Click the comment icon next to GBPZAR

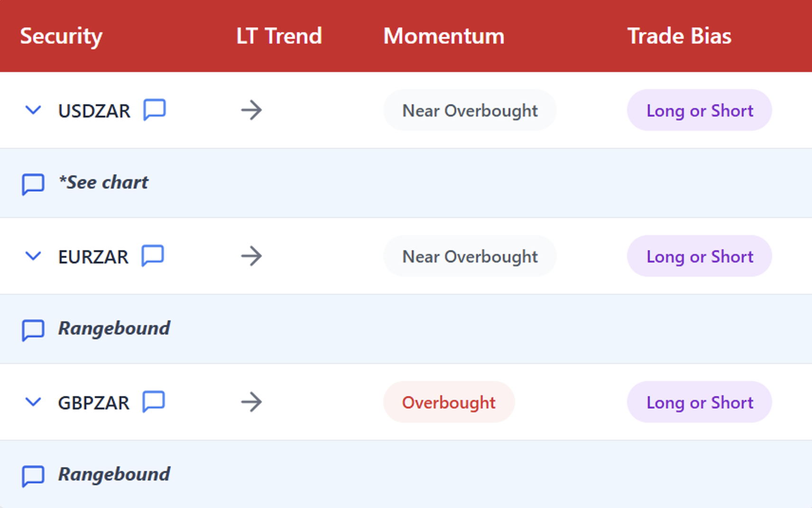(x=154, y=402)
